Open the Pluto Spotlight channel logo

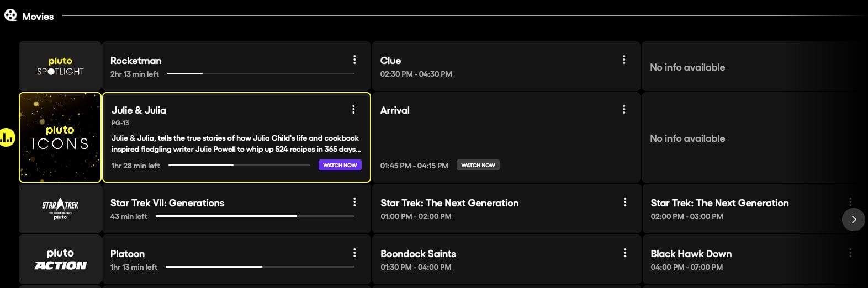click(60, 66)
